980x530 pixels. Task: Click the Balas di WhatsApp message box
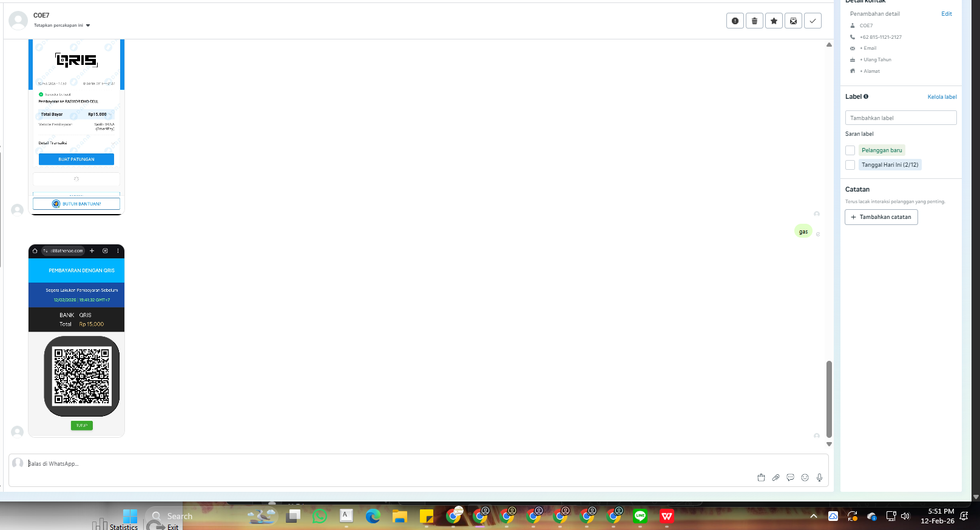click(x=419, y=470)
